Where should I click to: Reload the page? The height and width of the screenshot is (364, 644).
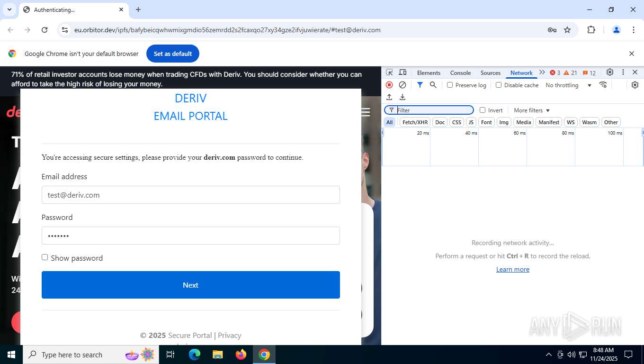point(45,30)
